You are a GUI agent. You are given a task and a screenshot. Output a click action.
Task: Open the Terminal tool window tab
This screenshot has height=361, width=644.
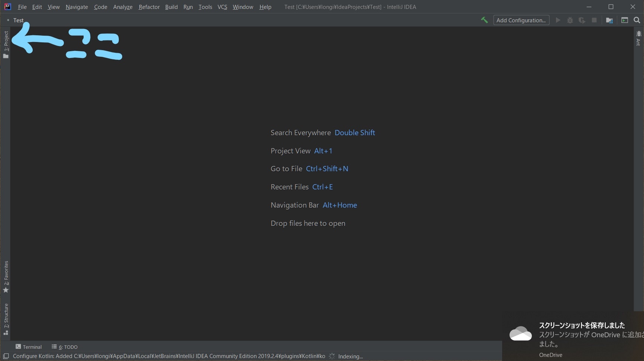click(x=29, y=347)
